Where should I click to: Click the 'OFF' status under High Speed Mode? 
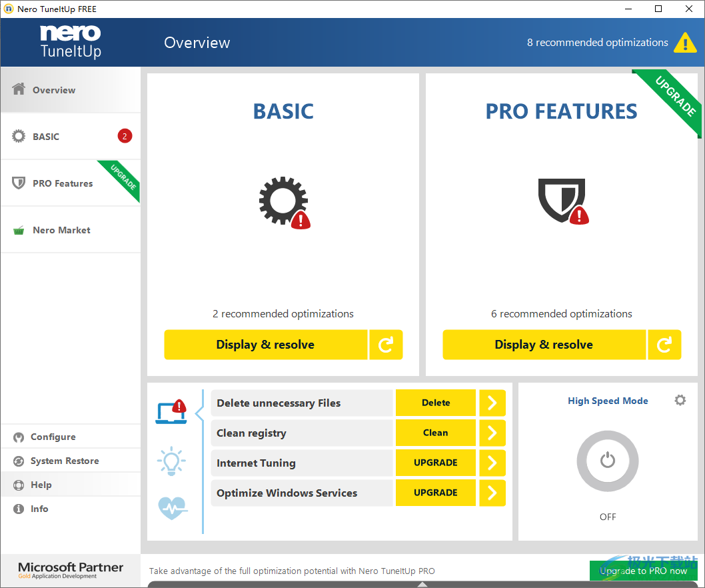coord(608,517)
